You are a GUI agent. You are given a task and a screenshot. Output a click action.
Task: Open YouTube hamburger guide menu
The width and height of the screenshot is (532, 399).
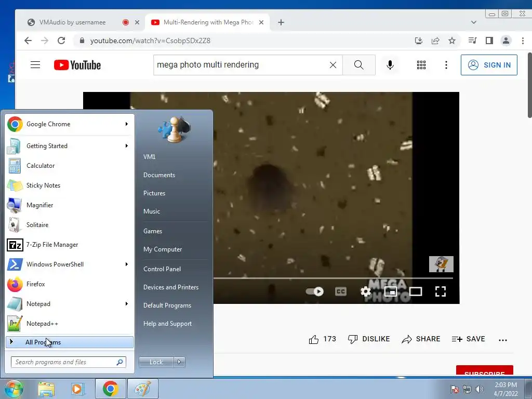click(35, 65)
